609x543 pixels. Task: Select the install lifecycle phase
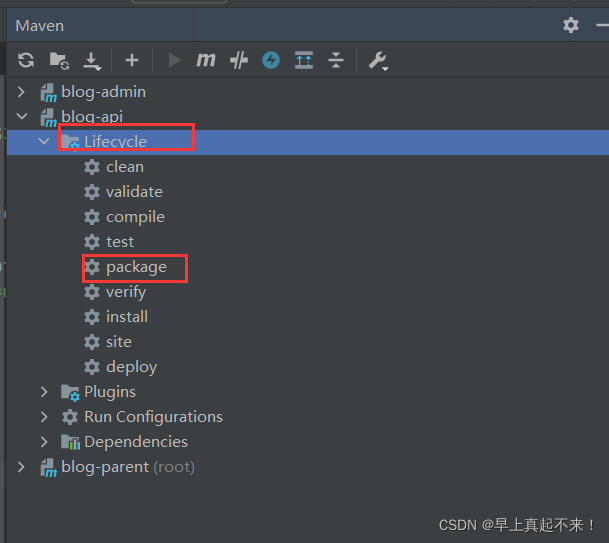pos(127,317)
